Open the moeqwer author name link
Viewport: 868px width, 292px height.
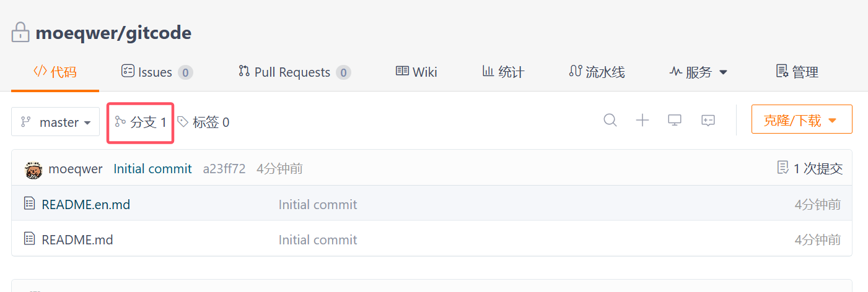(x=76, y=168)
